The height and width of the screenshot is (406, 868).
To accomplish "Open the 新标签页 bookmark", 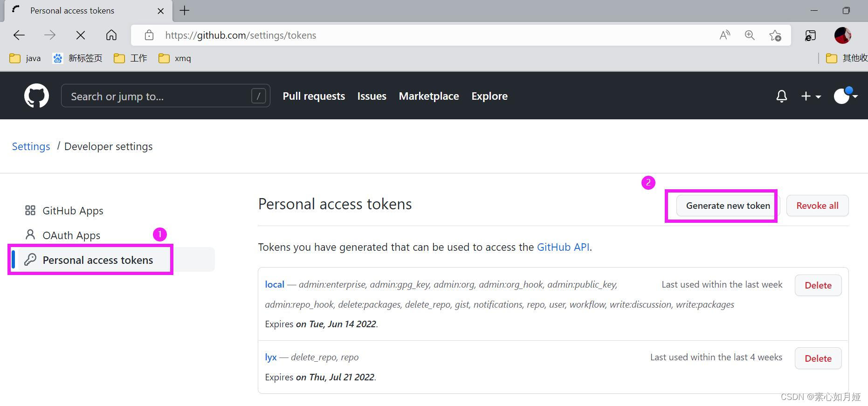I will point(78,58).
